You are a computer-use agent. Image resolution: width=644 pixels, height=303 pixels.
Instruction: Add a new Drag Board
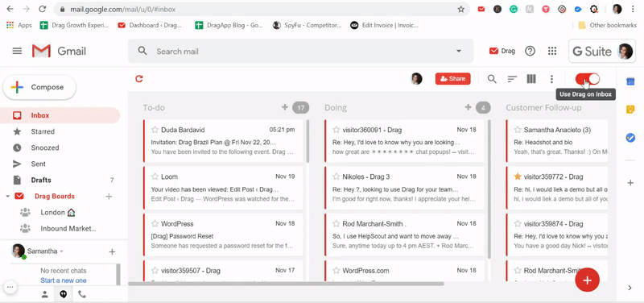click(x=109, y=197)
